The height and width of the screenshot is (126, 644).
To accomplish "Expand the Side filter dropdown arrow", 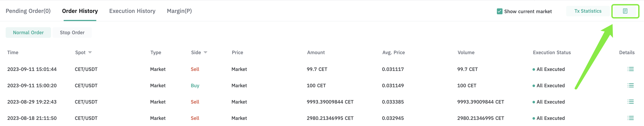I will point(206,52).
